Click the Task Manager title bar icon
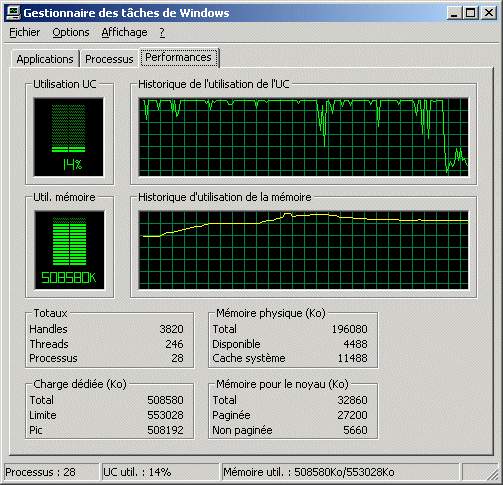 [14, 13]
